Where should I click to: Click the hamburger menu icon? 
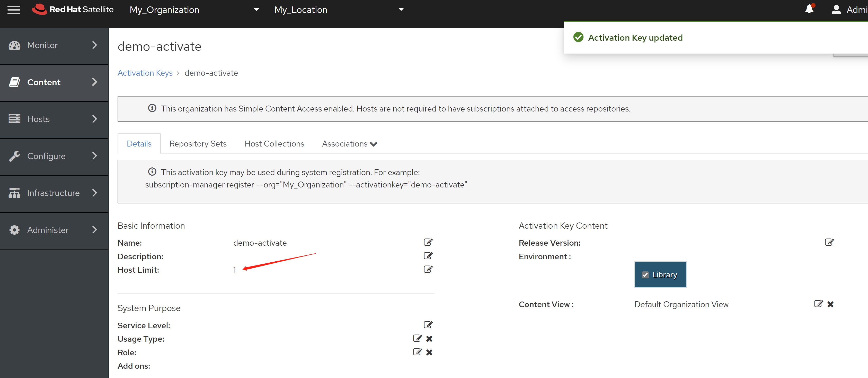point(14,10)
